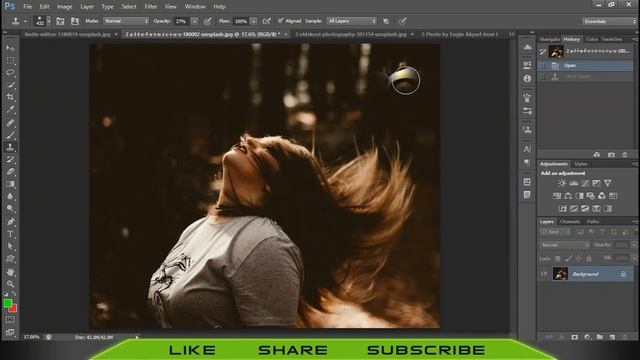Select the Lasso tool
Viewport: 640px width, 360px height.
(10, 73)
